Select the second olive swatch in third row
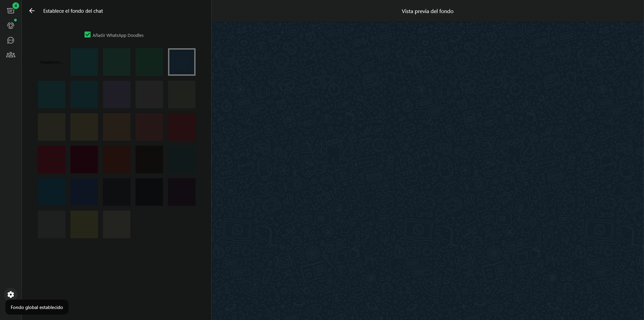The image size is (644, 320). click(x=84, y=127)
